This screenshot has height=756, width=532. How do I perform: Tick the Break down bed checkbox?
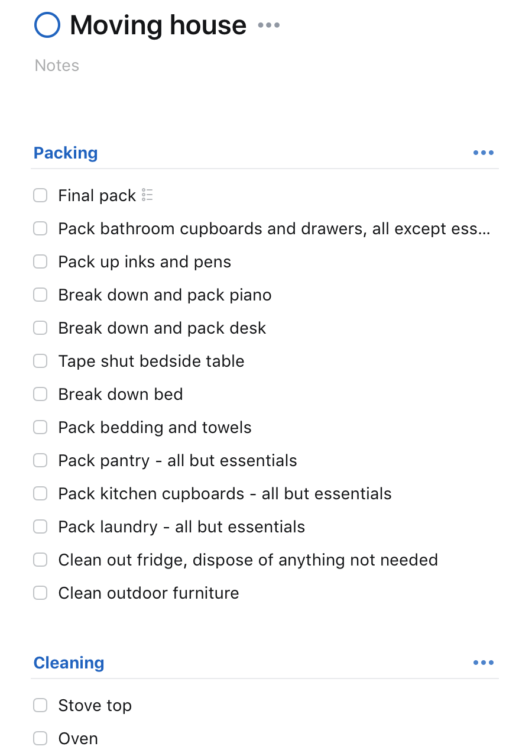[x=40, y=394]
